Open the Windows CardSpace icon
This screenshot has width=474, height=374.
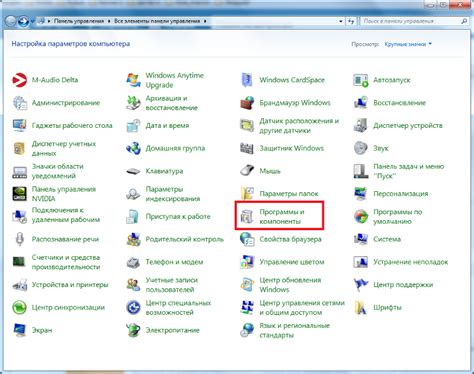point(247,80)
